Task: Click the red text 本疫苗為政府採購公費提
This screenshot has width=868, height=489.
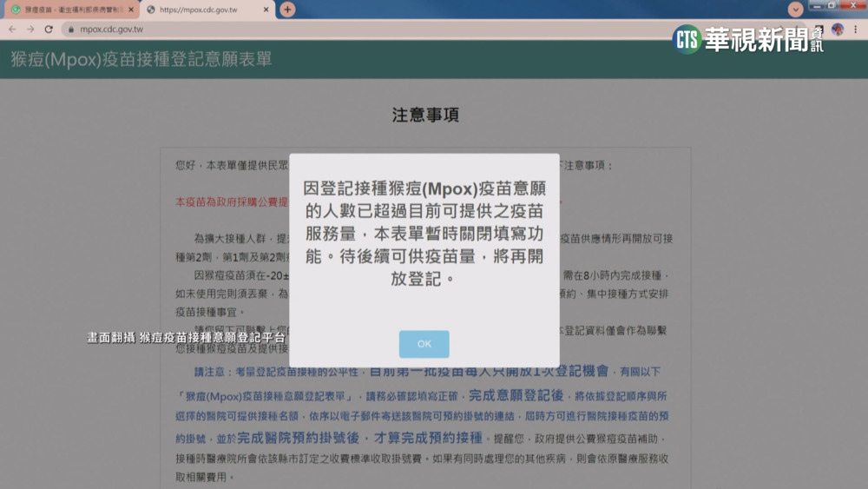Action: pyautogui.click(x=232, y=202)
